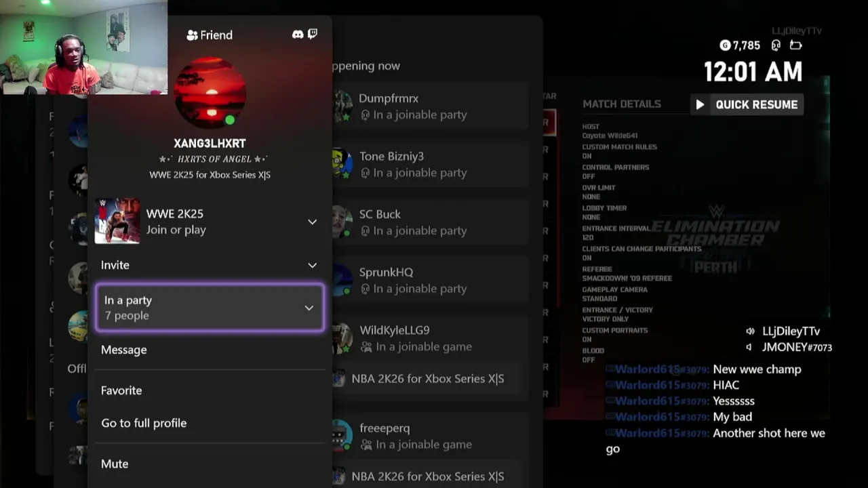Viewport: 868px width, 488px height.
Task: Click the party icon beside SC Buck's status
Action: point(366,231)
